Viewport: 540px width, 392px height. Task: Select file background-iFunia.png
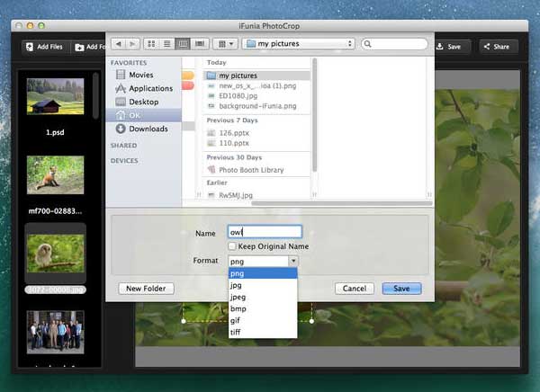pos(256,106)
